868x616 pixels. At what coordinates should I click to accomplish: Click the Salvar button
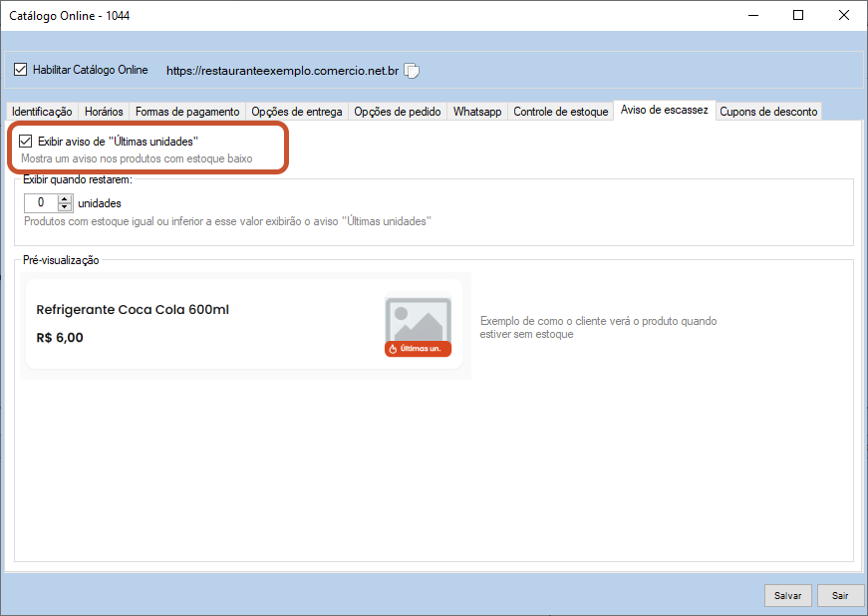[x=787, y=595]
